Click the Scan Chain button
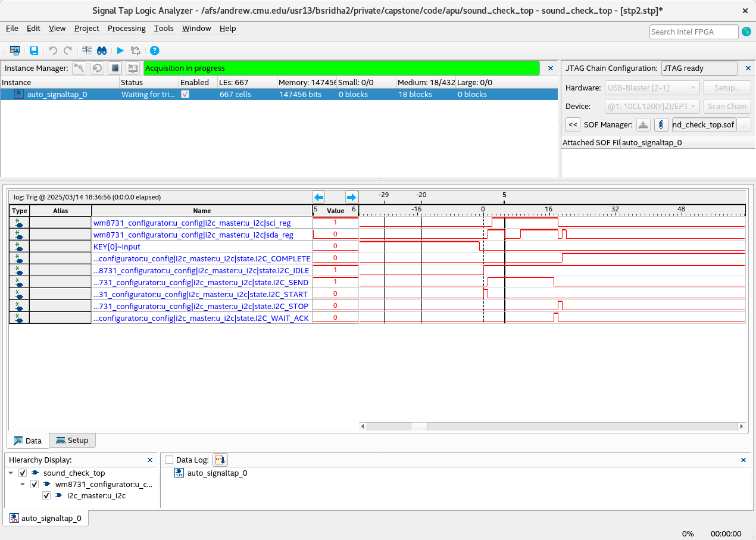 click(727, 106)
